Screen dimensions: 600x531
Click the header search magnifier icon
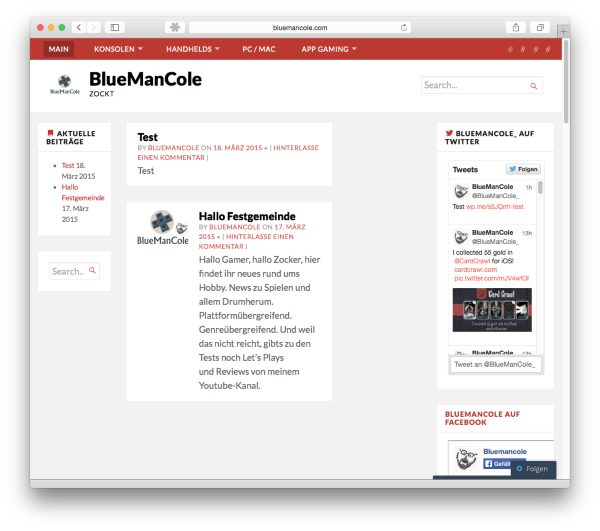click(533, 85)
